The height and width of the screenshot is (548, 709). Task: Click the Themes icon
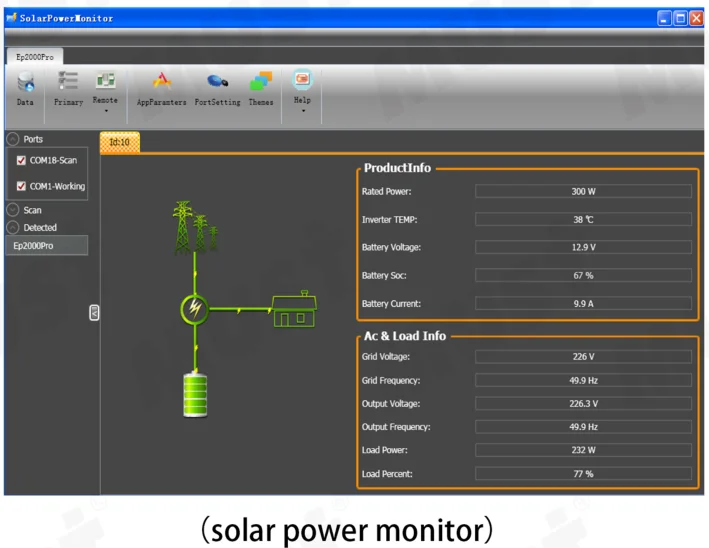261,83
